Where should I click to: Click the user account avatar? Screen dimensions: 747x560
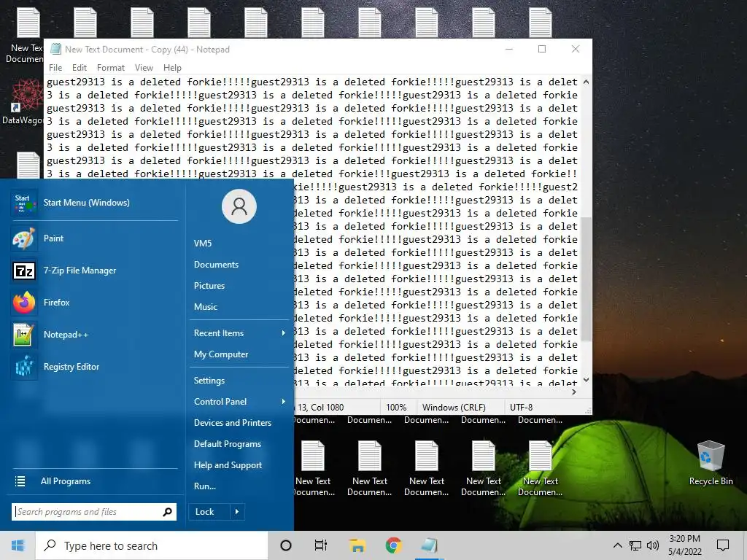click(239, 206)
